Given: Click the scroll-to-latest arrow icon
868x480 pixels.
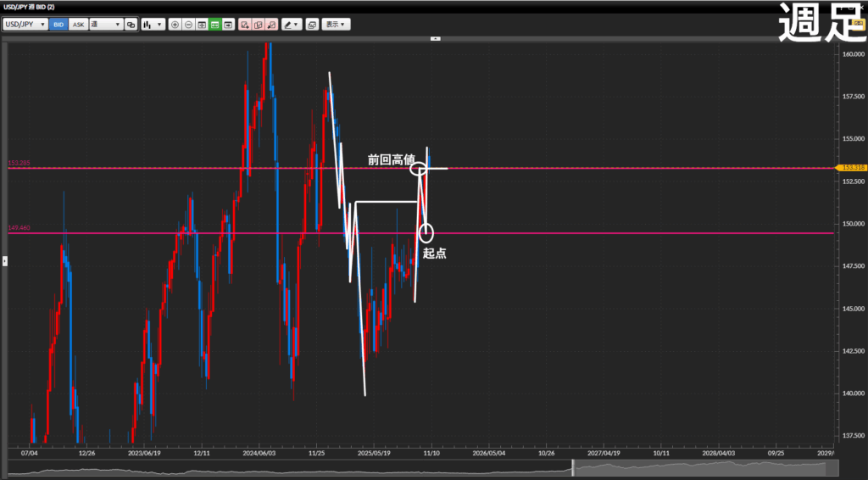Looking at the screenshot, I should tap(229, 25).
